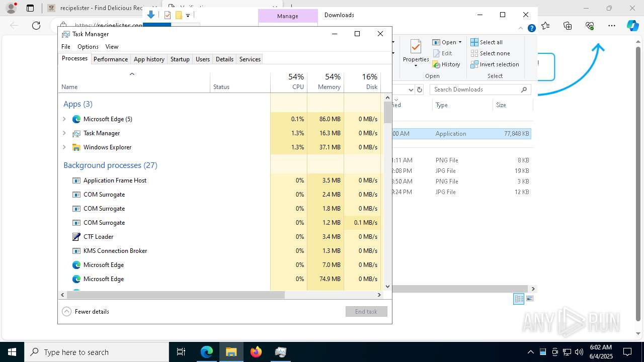Click Select none in Explorer ribbon
This screenshot has height=362, width=644.
[x=491, y=53]
